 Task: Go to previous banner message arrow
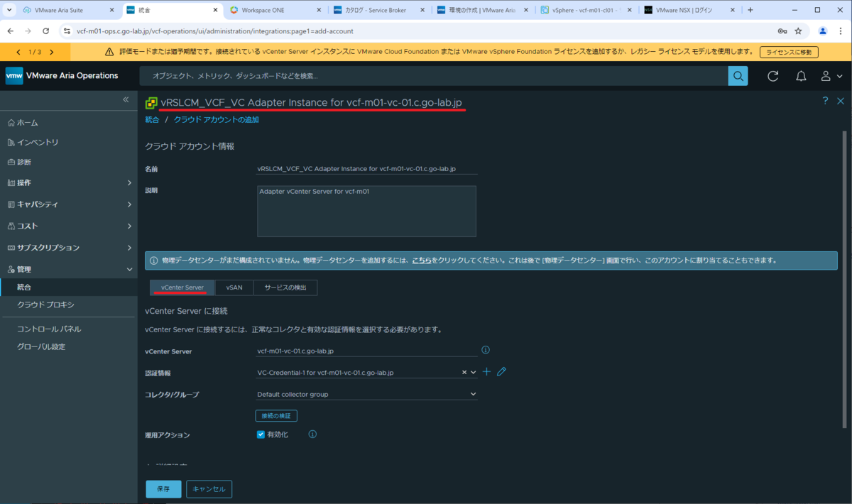click(19, 52)
